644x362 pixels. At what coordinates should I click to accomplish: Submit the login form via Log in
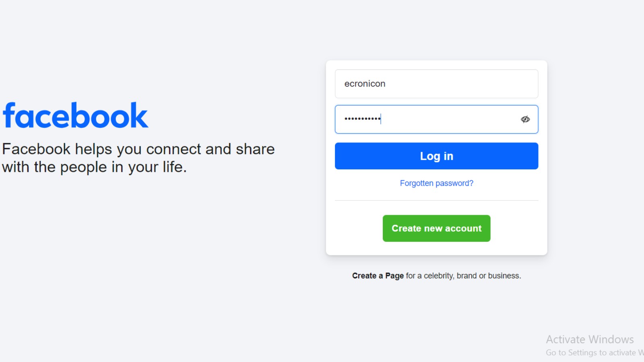436,156
